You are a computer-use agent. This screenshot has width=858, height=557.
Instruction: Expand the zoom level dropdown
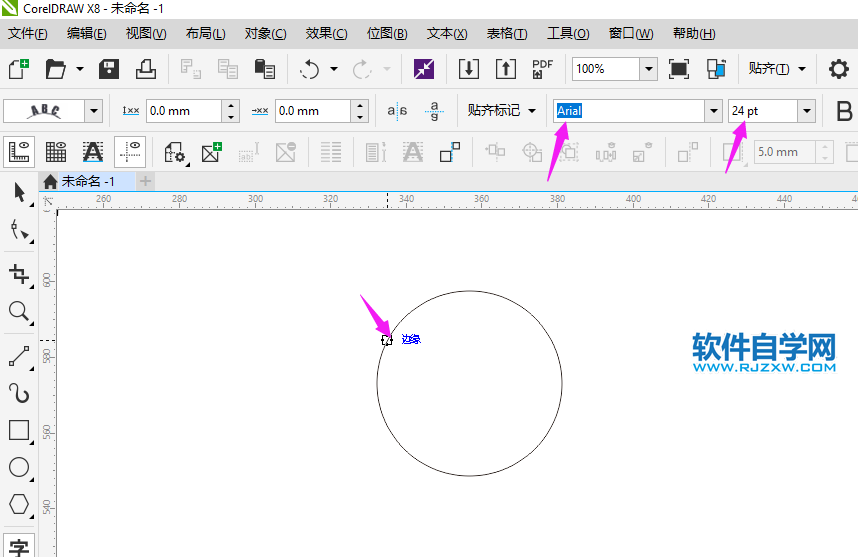648,69
